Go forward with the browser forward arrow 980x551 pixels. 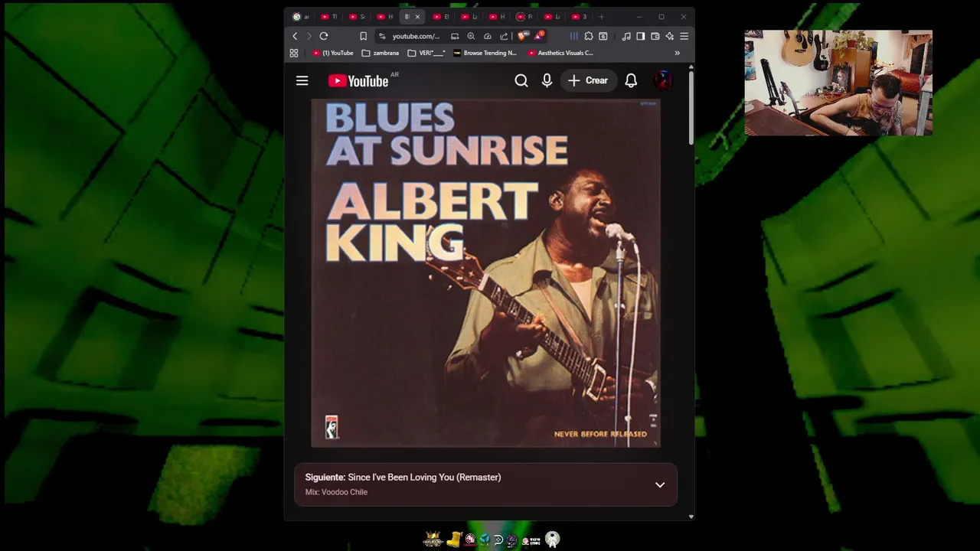coord(309,36)
